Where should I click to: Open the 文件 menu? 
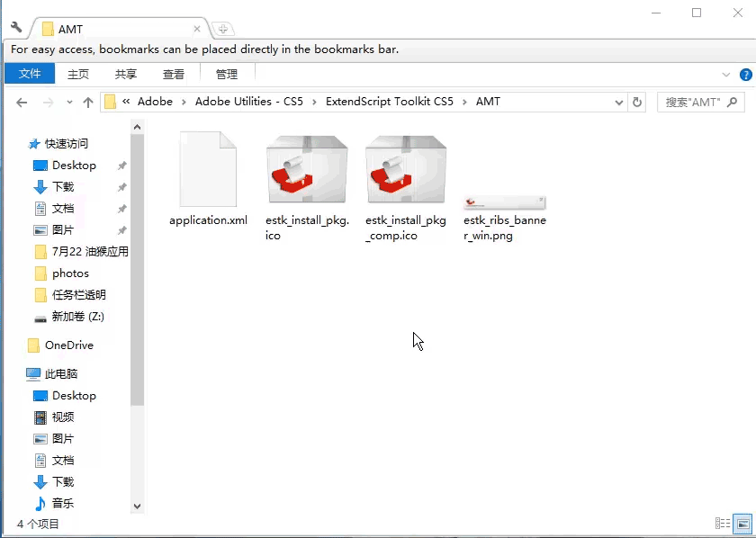[30, 74]
